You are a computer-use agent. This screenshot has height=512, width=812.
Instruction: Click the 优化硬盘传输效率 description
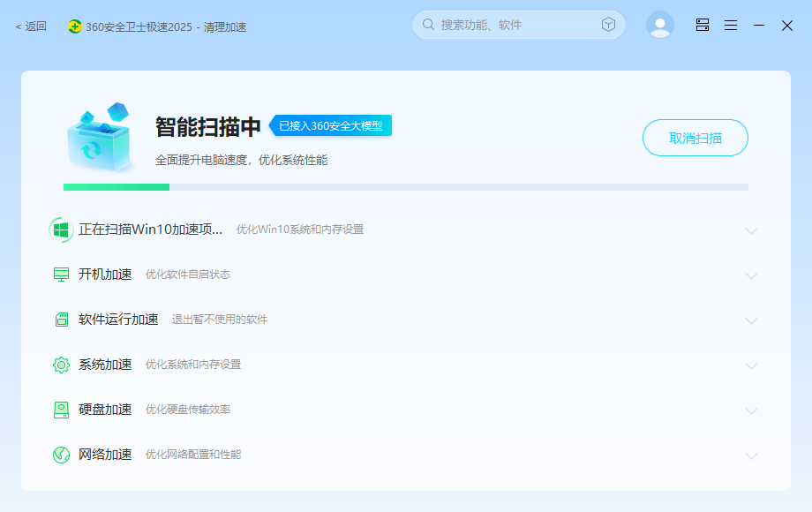coord(188,410)
